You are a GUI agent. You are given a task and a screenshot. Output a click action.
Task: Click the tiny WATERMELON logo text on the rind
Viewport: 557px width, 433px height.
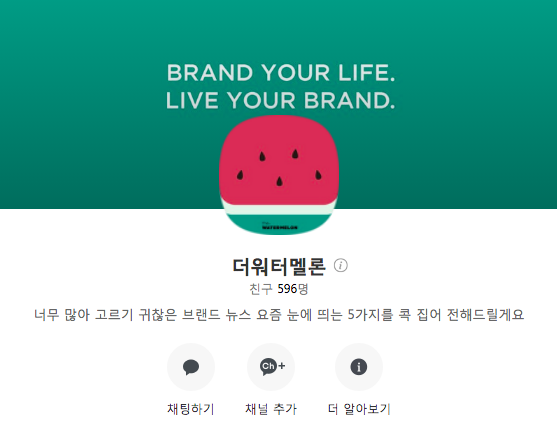coord(280,226)
